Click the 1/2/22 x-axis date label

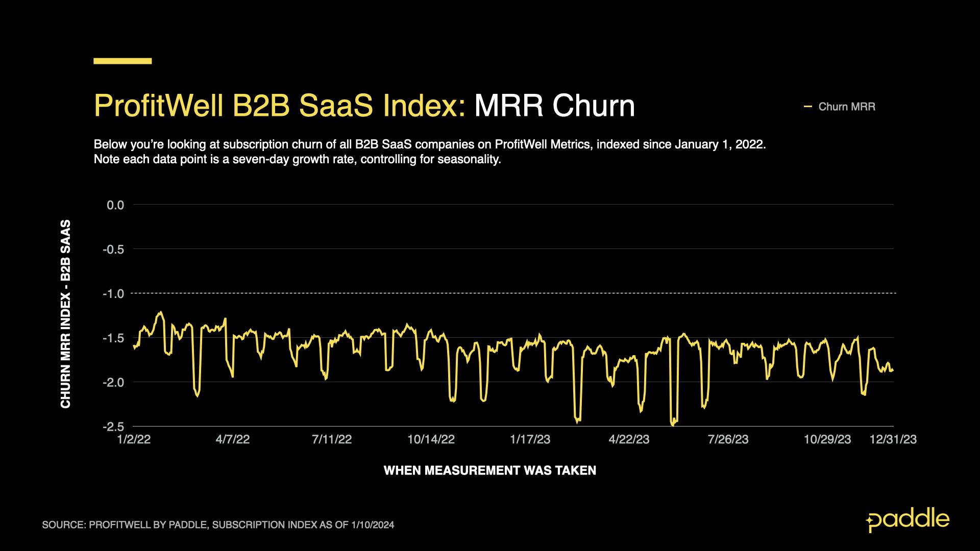pos(134,440)
